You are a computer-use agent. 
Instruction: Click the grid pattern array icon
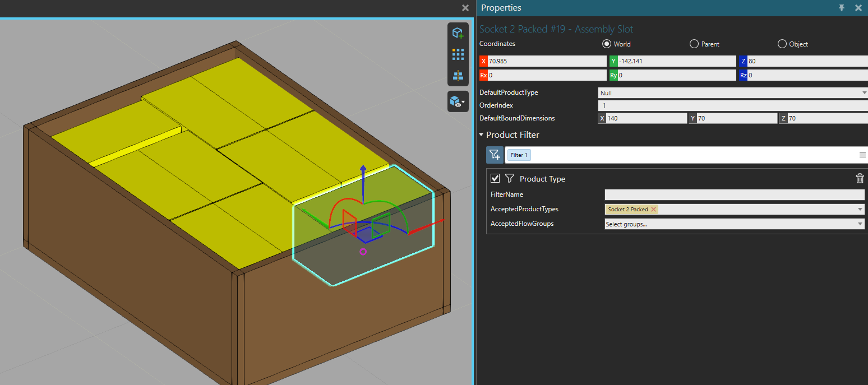(x=458, y=54)
